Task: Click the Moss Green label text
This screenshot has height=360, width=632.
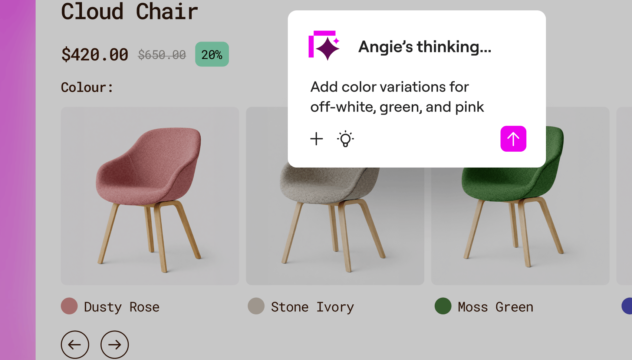Action: coord(496,307)
